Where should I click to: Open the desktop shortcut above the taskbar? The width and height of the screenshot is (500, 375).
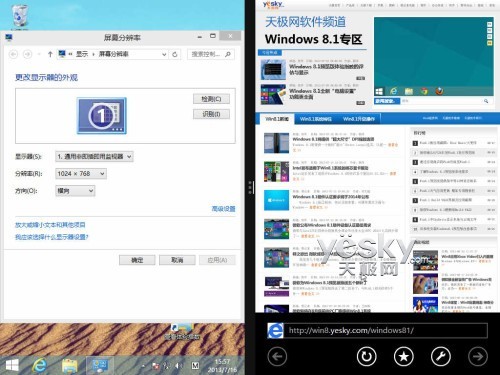tap(182, 331)
